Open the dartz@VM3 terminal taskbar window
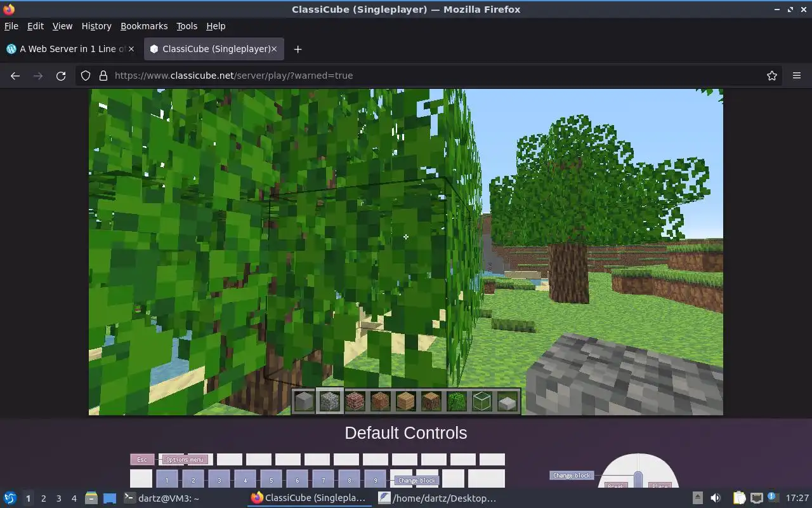The height and width of the screenshot is (508, 812). (183, 498)
